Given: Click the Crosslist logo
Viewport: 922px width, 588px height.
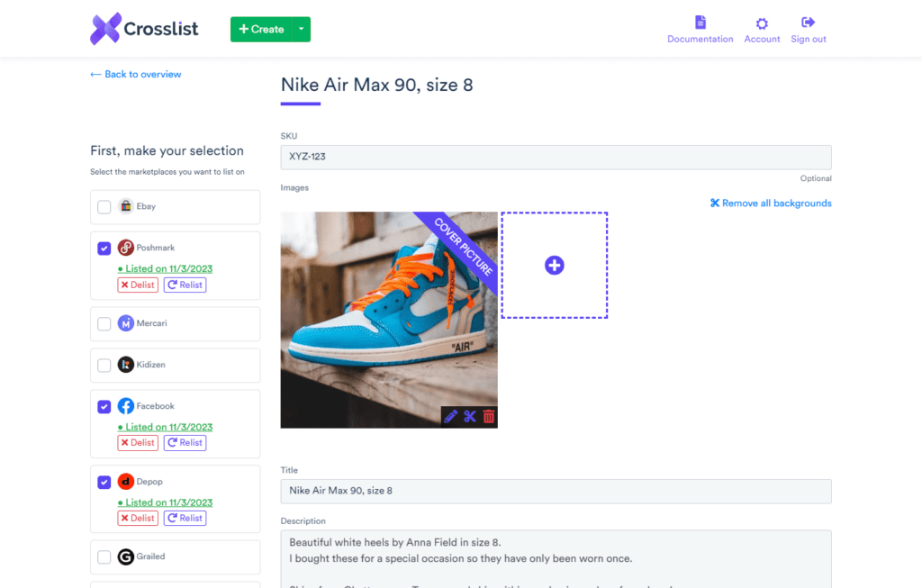Looking at the screenshot, I should (x=143, y=28).
